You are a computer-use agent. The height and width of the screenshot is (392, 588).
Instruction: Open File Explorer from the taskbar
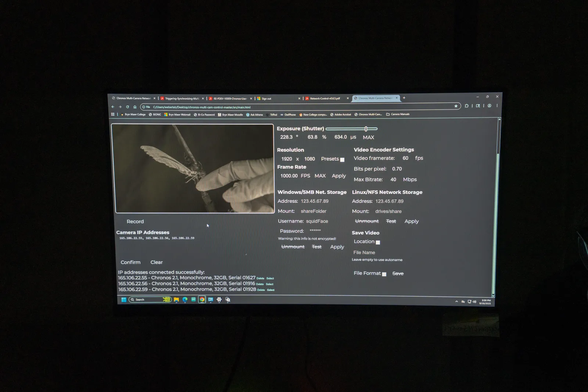click(x=176, y=300)
